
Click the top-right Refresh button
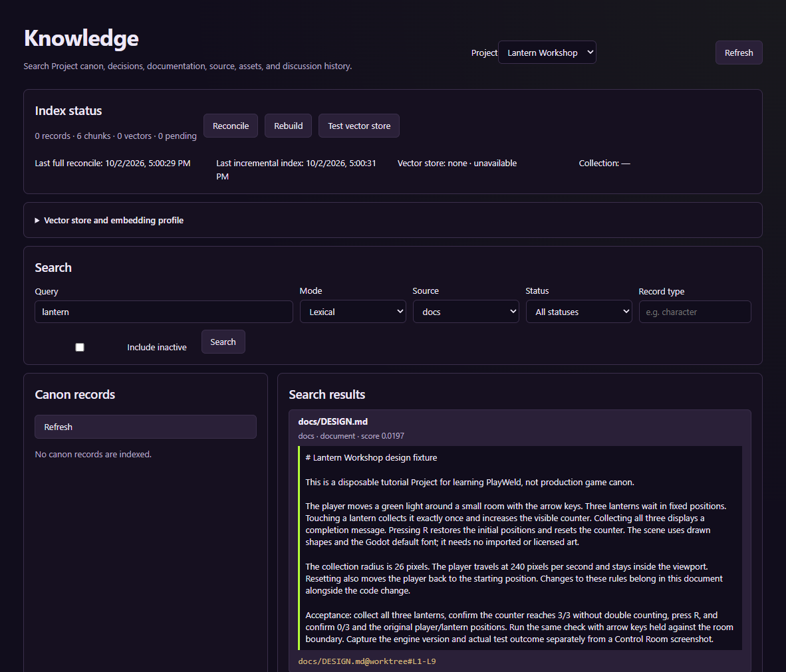pos(738,53)
